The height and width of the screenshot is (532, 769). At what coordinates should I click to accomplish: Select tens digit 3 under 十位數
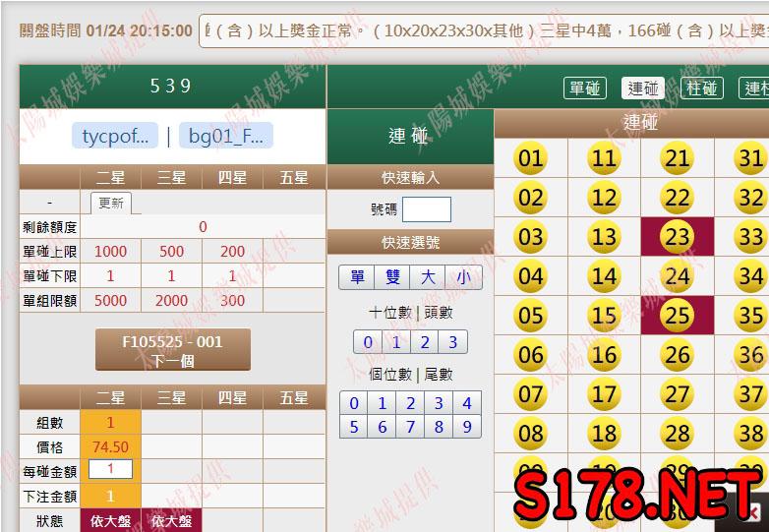coord(453,342)
